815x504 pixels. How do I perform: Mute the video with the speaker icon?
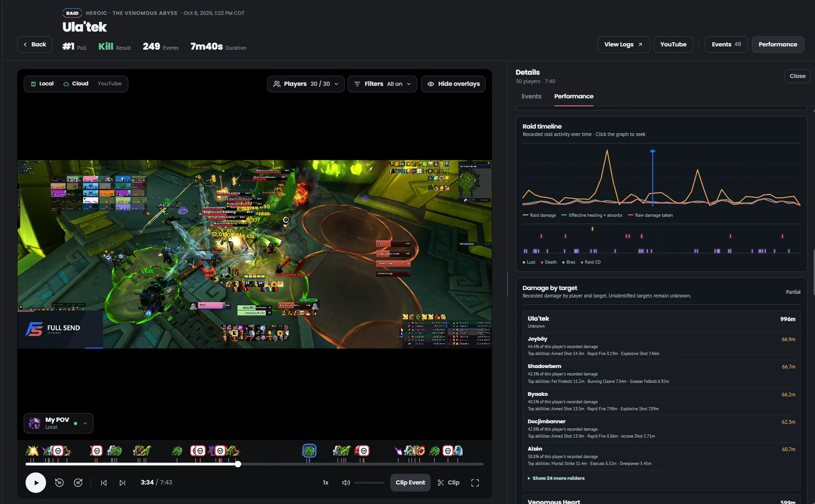point(346,482)
